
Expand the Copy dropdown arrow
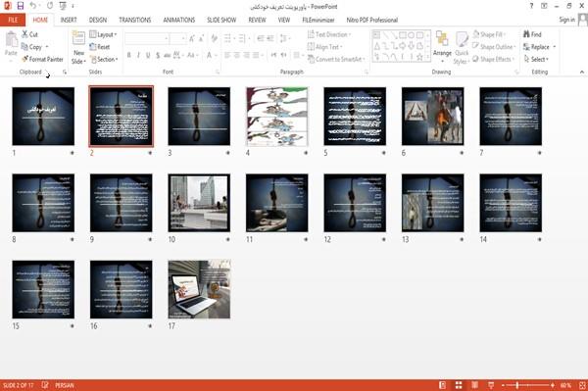click(x=47, y=47)
